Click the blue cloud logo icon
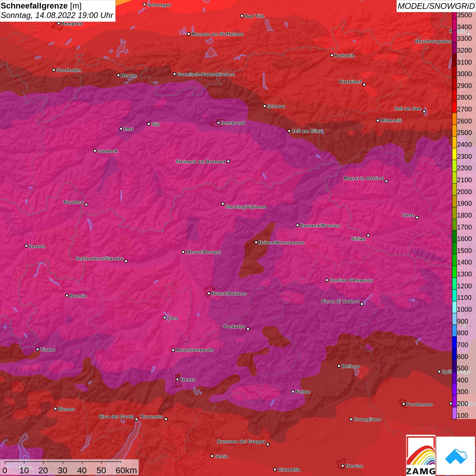Image resolution: width=476 pixels, height=476 pixels. [x=456, y=456]
